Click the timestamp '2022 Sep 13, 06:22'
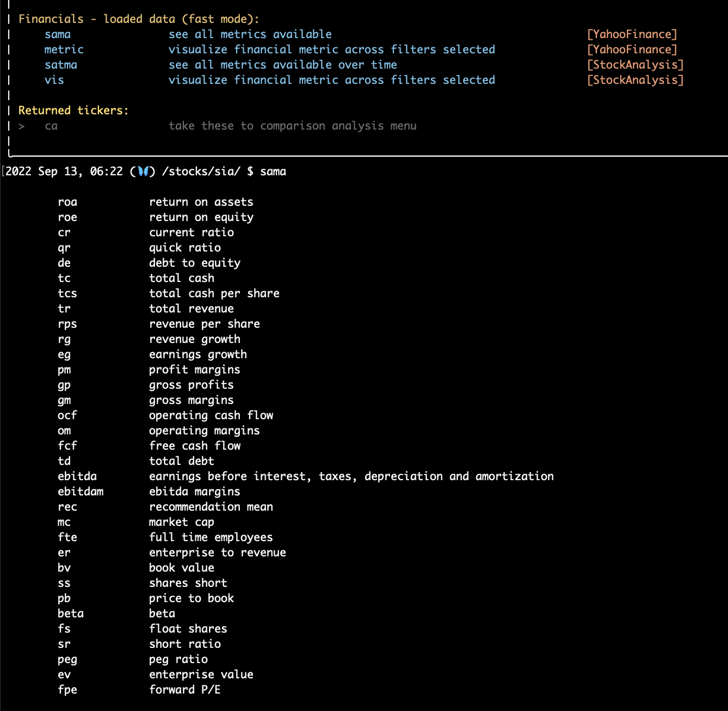Screen dimensions: 728x711 pos(64,171)
